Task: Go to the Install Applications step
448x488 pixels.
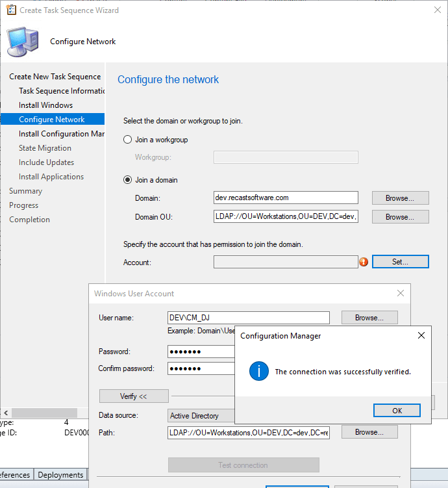Action: tap(51, 177)
